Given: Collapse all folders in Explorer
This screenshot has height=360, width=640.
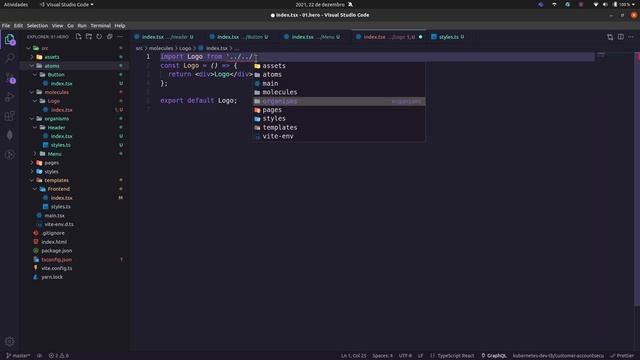Looking at the screenshot, I should point(109,37).
